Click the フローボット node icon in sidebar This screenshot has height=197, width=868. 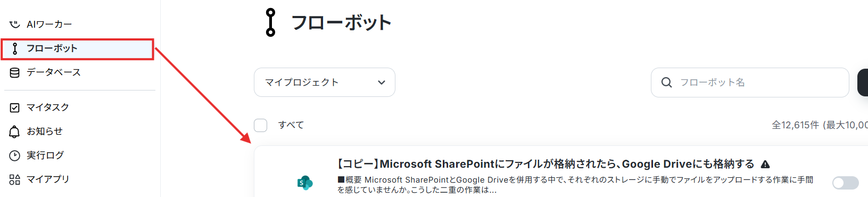pyautogui.click(x=15, y=48)
